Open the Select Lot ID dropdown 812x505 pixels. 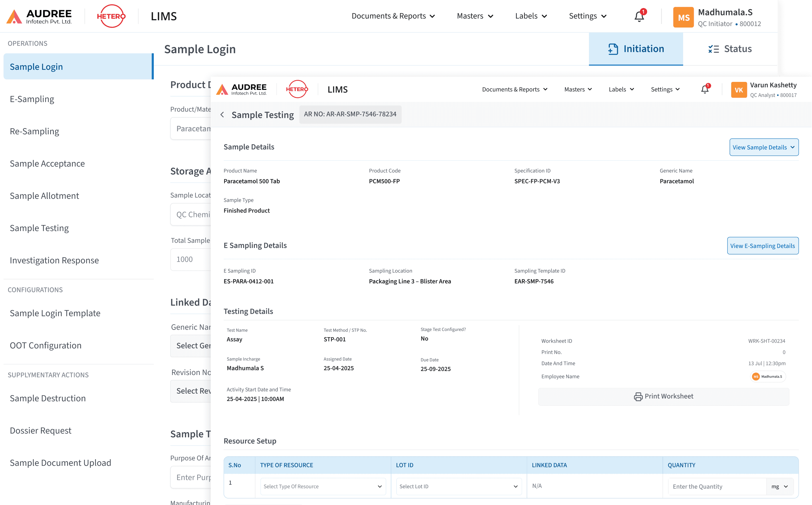pos(458,486)
